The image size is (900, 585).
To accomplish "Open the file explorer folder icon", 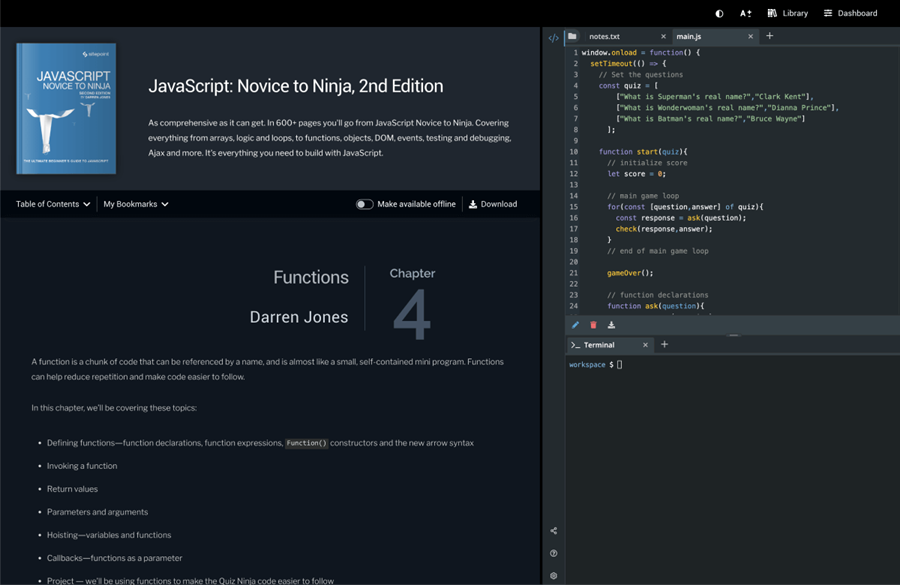I will point(573,37).
